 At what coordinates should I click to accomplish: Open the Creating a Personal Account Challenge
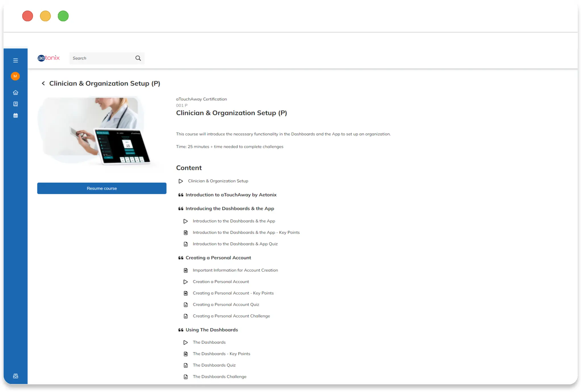tap(231, 316)
